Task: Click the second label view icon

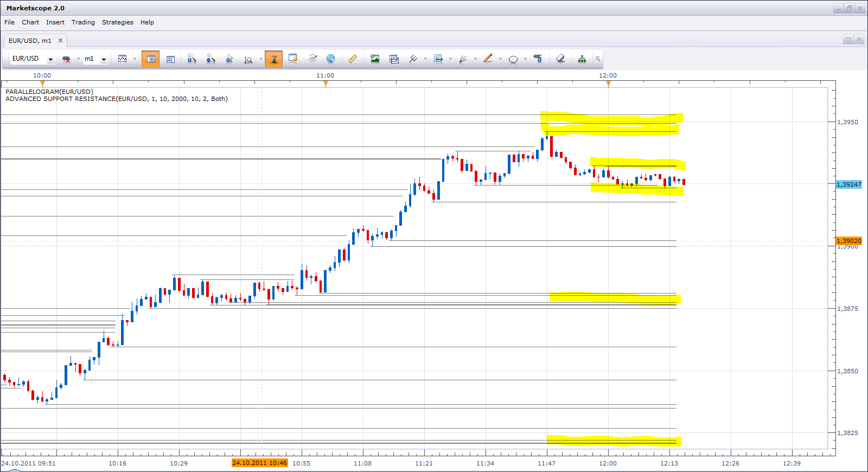Action: pyautogui.click(x=170, y=59)
